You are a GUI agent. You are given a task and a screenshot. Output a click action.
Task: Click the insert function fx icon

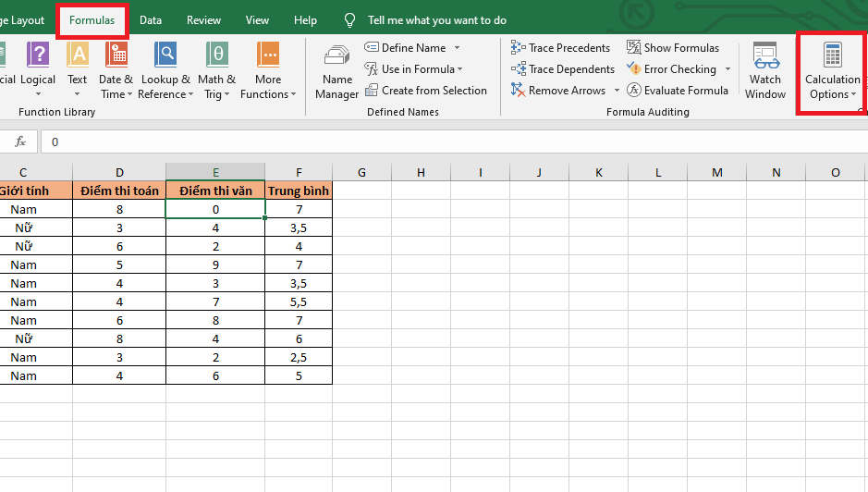[x=19, y=141]
